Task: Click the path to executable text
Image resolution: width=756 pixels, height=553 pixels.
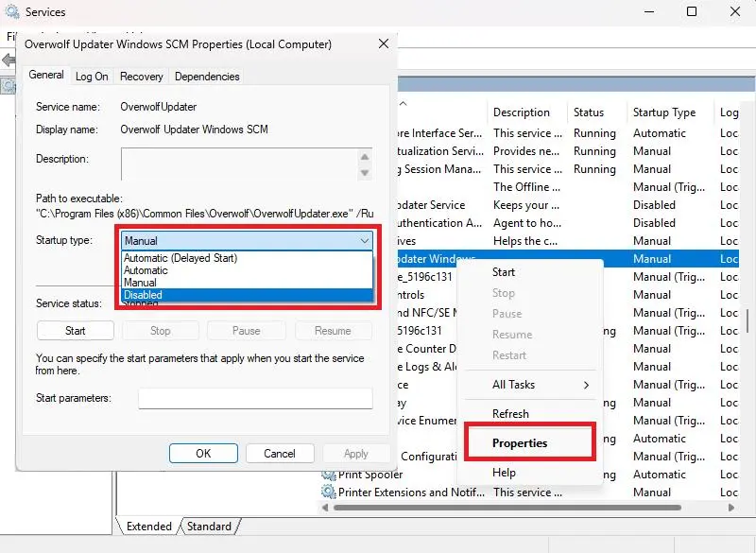Action: tap(204, 214)
